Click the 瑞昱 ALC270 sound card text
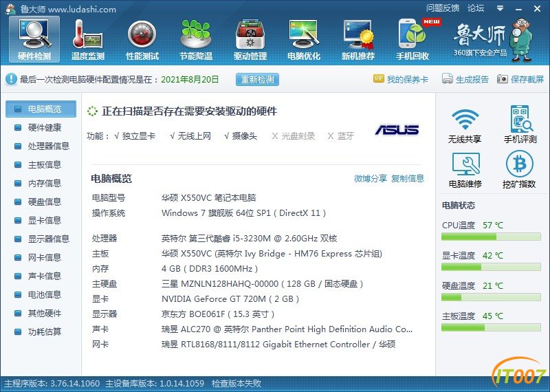550x392 pixels. tap(287, 329)
